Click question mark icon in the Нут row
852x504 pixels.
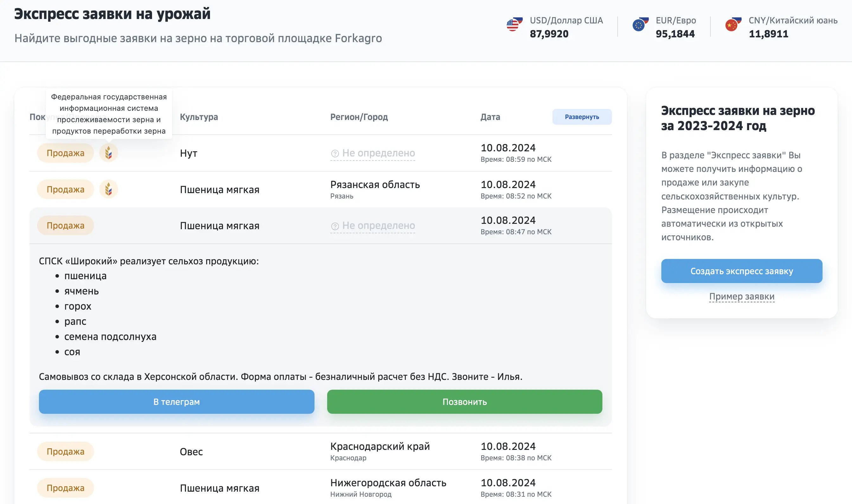point(334,154)
